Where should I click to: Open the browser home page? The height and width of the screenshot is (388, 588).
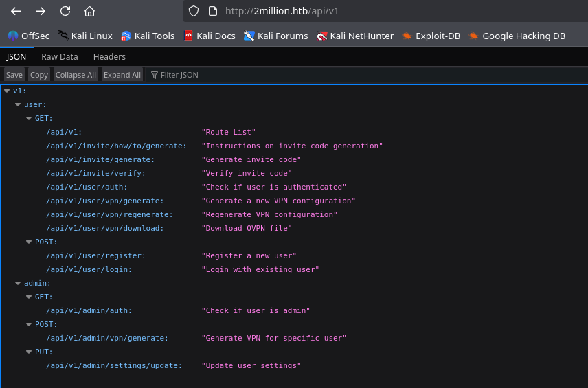(89, 11)
